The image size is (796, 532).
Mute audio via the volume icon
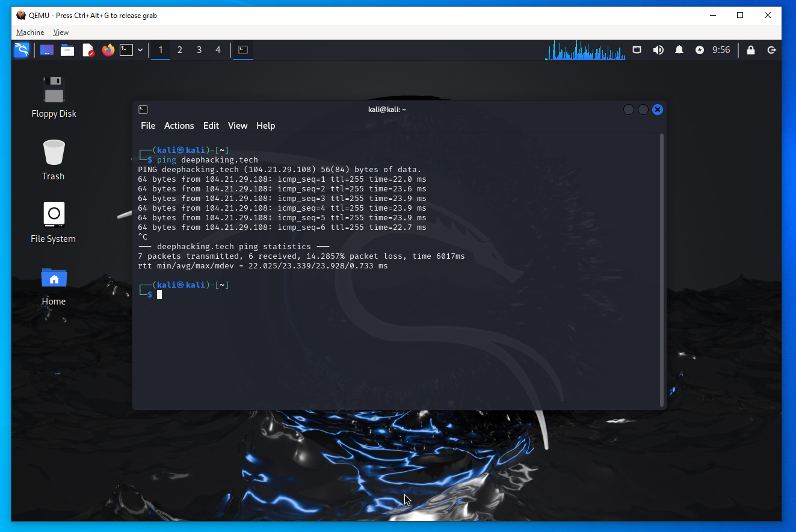pyautogui.click(x=658, y=50)
